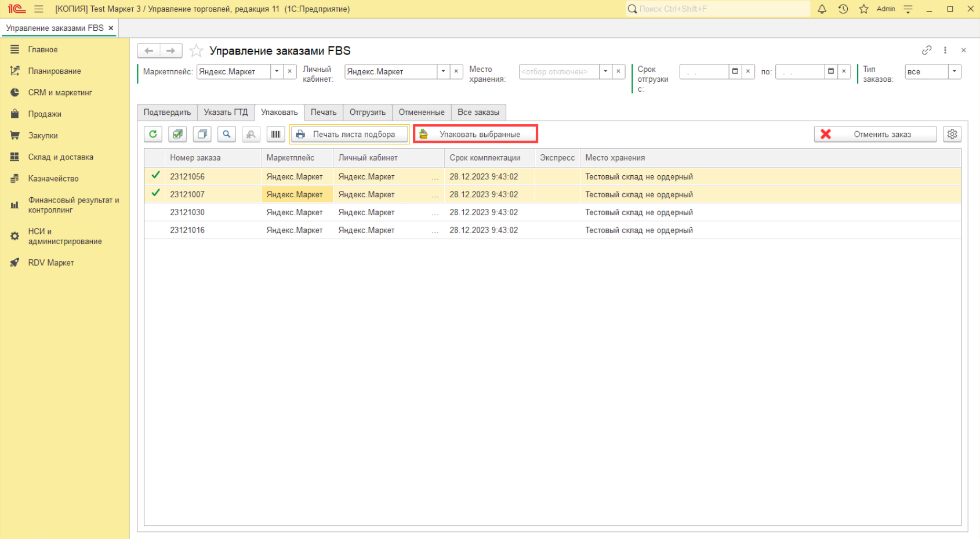Image resolution: width=980 pixels, height=539 pixels.
Task: Click Упаковать выбранные button
Action: [x=476, y=134]
